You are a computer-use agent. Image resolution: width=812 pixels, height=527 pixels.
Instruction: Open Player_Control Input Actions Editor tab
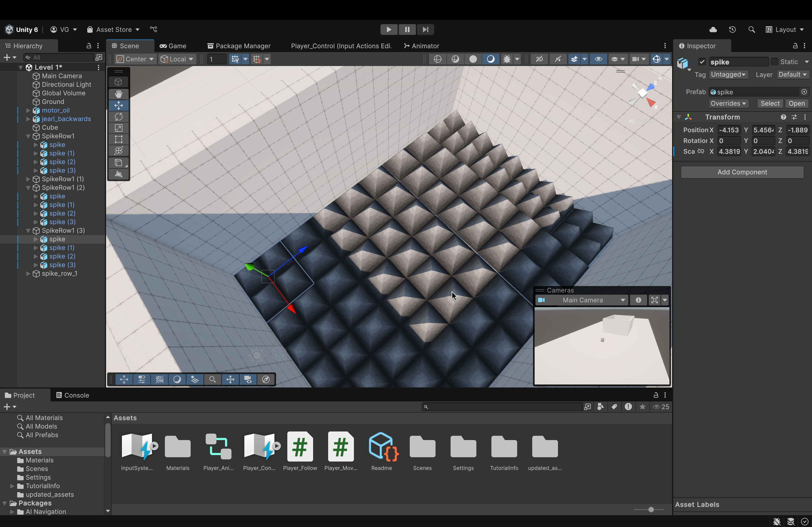341,46
